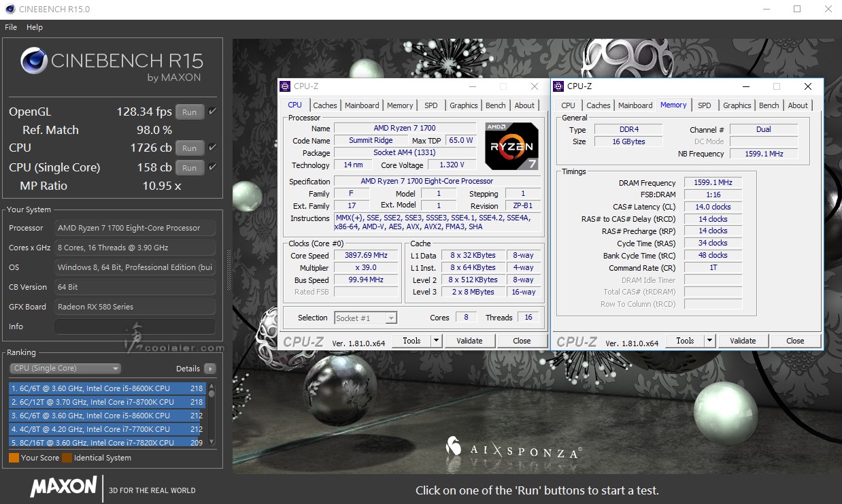Image resolution: width=842 pixels, height=504 pixels.
Task: Switch to About tab in the CPU-Z memory window
Action: 798,105
